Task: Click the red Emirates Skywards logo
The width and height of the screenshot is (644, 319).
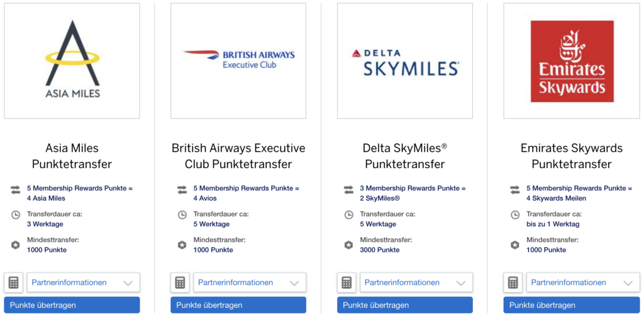Action: [572, 61]
